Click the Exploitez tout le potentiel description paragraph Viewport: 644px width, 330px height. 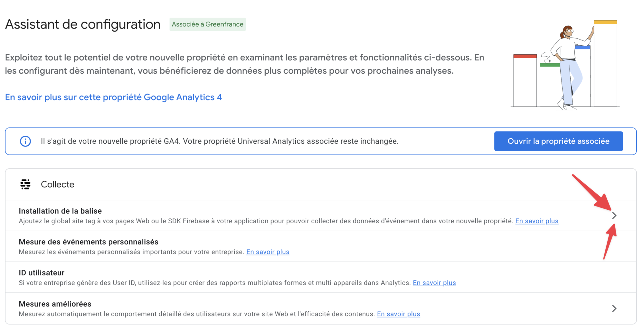tap(244, 64)
